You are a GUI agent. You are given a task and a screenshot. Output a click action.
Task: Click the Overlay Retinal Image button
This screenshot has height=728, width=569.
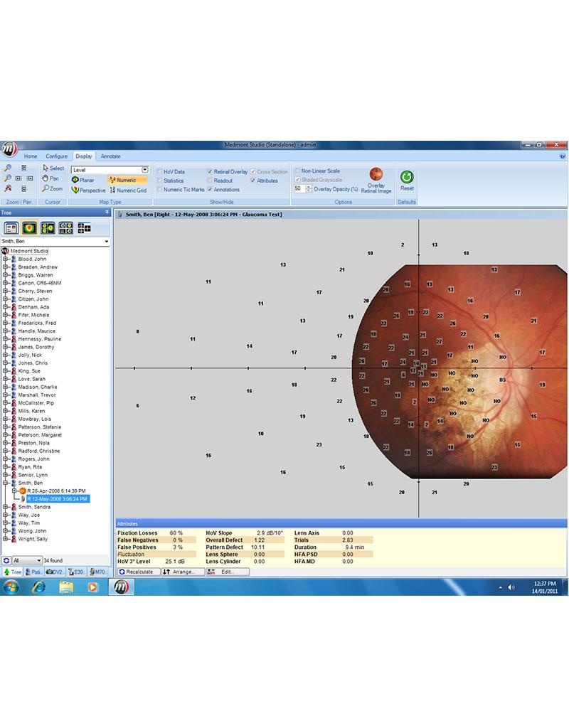376,181
